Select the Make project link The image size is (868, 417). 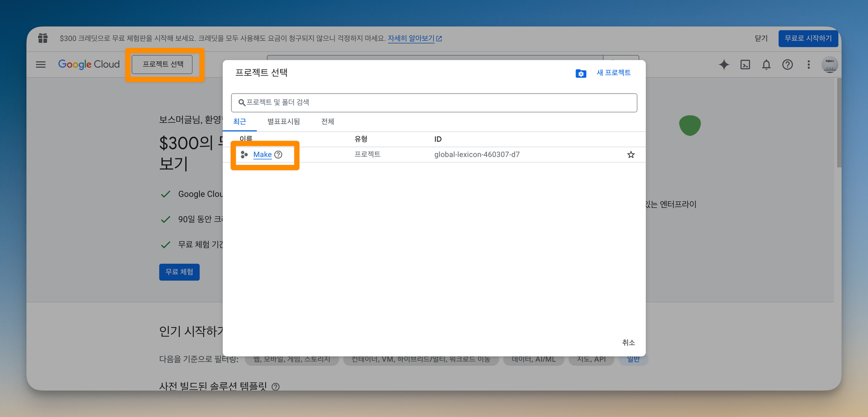pos(262,155)
